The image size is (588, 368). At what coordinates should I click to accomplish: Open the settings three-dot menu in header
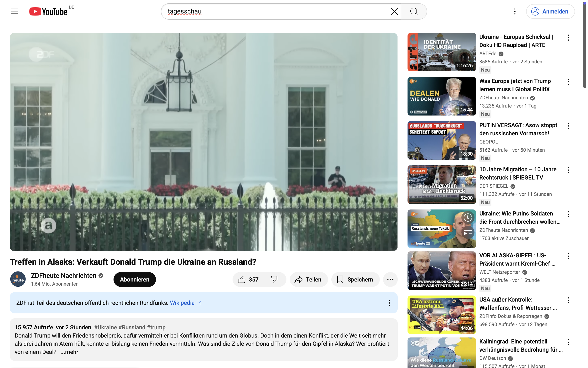coord(515,11)
